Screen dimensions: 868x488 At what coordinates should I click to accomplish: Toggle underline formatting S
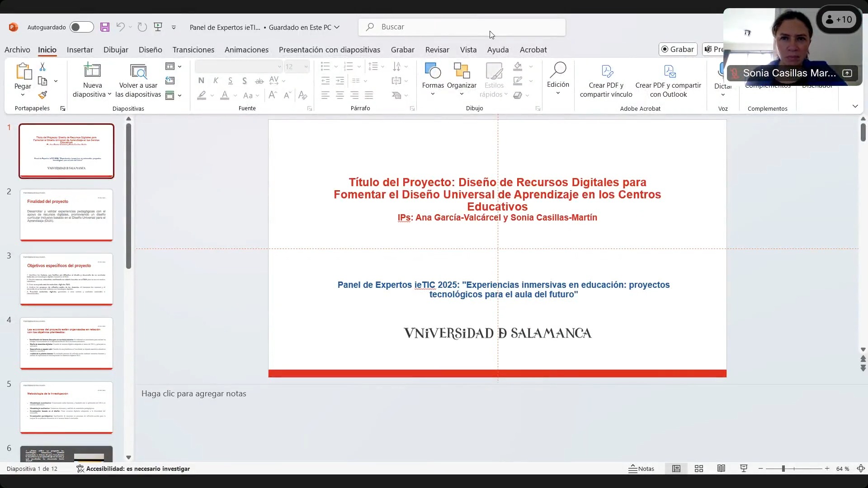click(230, 81)
